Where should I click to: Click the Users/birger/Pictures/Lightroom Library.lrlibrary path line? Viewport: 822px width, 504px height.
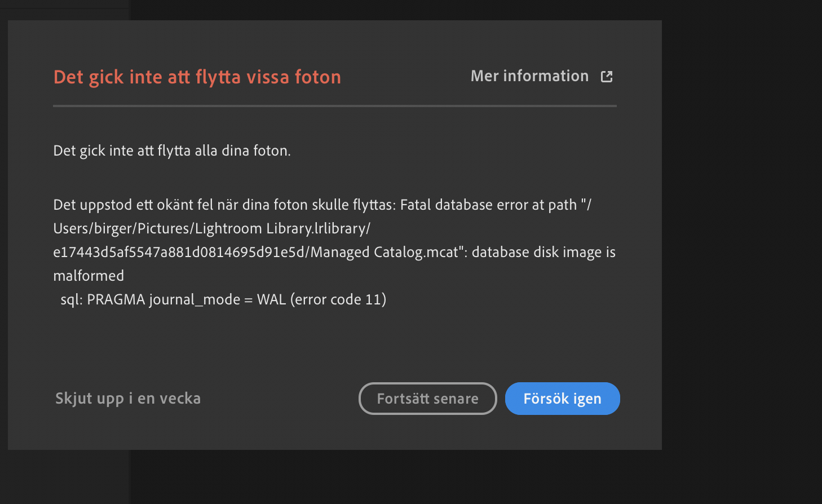pos(211,228)
